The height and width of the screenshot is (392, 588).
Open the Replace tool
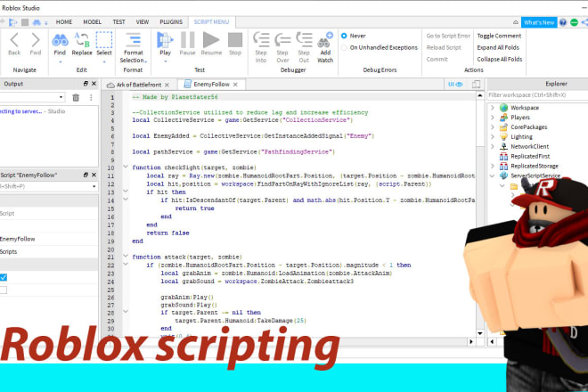click(82, 40)
